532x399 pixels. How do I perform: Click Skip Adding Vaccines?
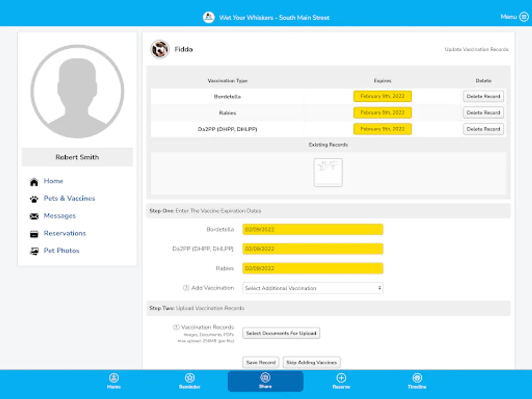(x=311, y=362)
